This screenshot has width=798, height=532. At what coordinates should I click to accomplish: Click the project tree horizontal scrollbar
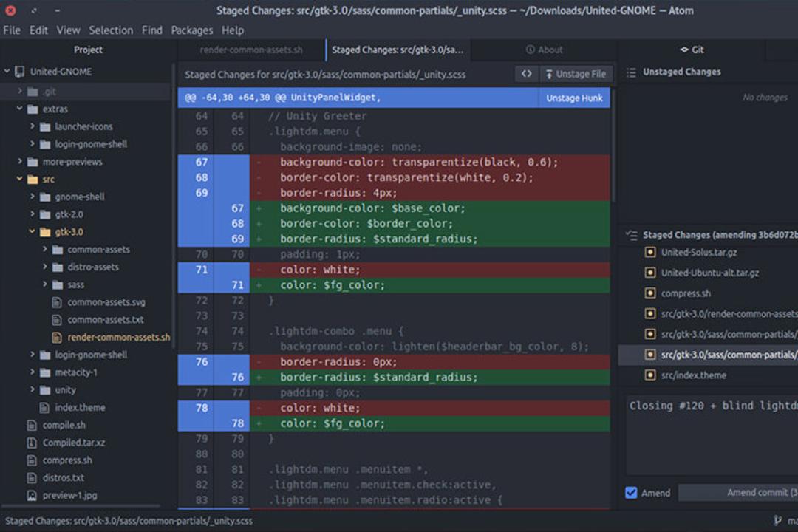pos(81,506)
